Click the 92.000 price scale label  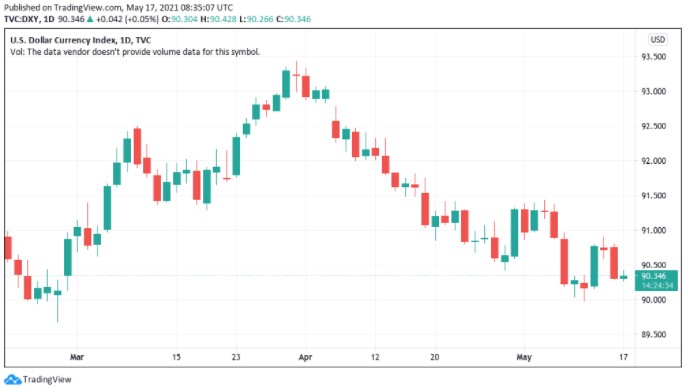pyautogui.click(x=654, y=161)
